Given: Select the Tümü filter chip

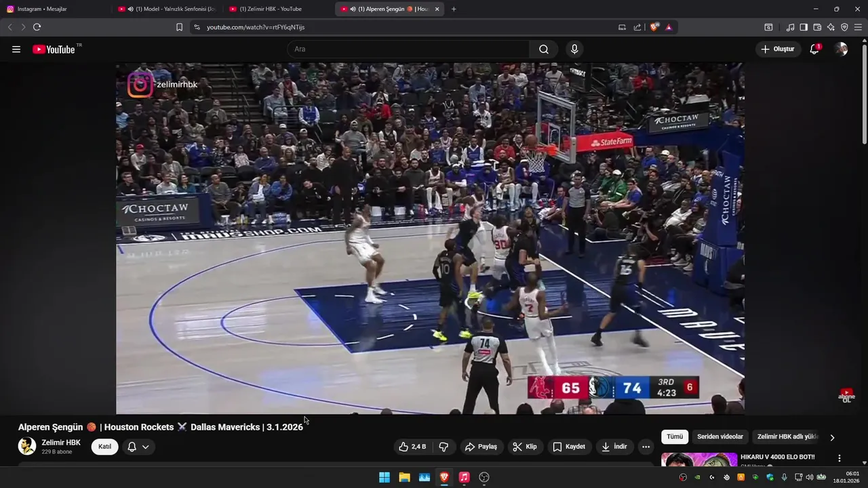Looking at the screenshot, I should [x=675, y=437].
